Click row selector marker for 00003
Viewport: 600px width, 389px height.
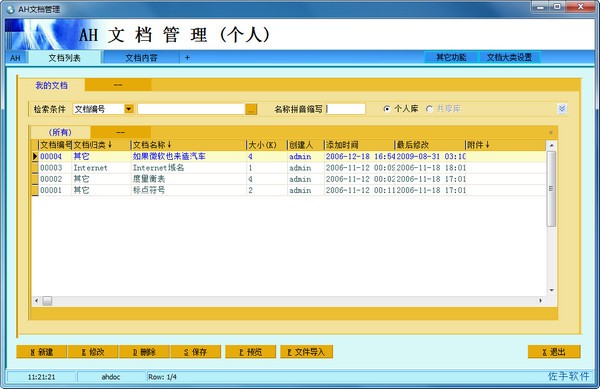(35, 168)
